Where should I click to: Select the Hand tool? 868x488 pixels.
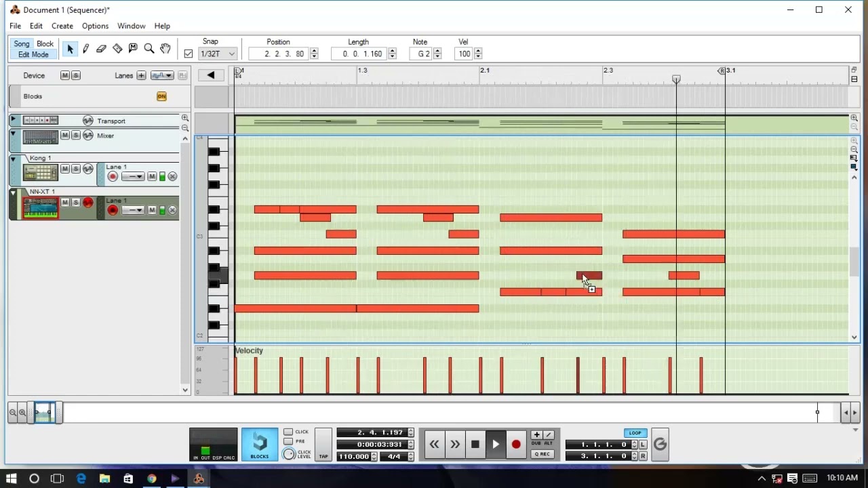pos(165,49)
